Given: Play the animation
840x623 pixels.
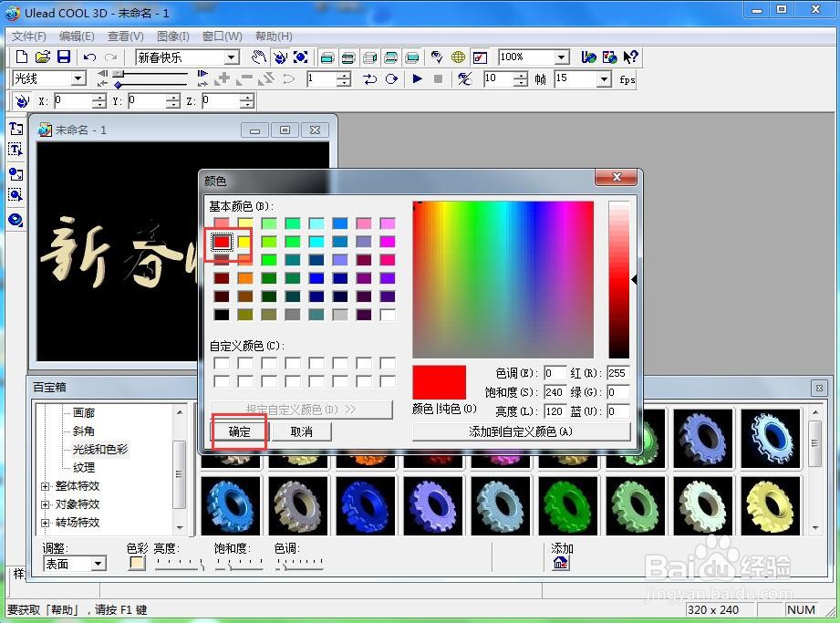Looking at the screenshot, I should pyautogui.click(x=418, y=78).
